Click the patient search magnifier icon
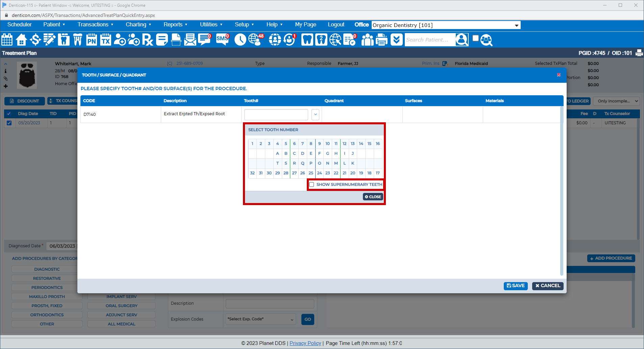Image resolution: width=644 pixels, height=349 pixels. [486, 40]
